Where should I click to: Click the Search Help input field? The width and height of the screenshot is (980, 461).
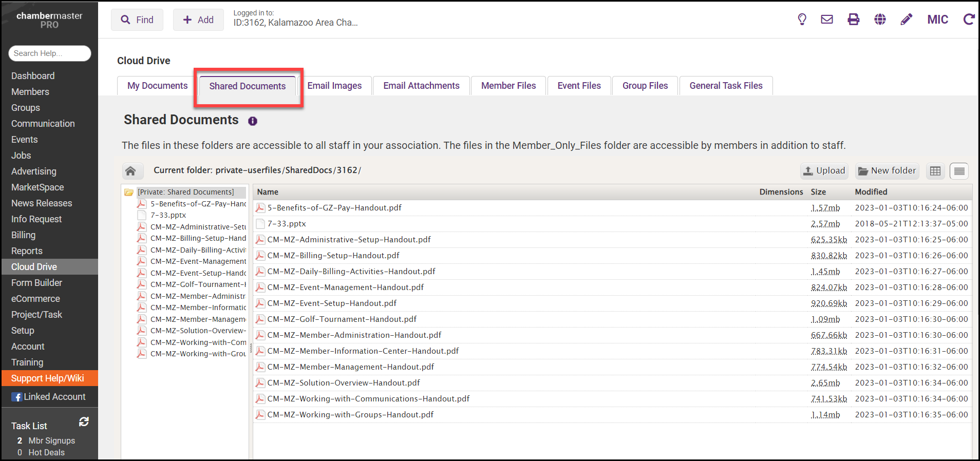(50, 53)
